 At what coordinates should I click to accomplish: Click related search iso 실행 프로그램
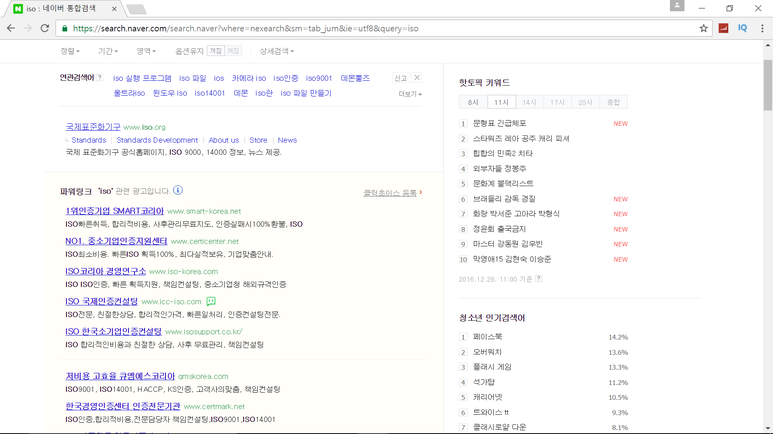tap(142, 78)
